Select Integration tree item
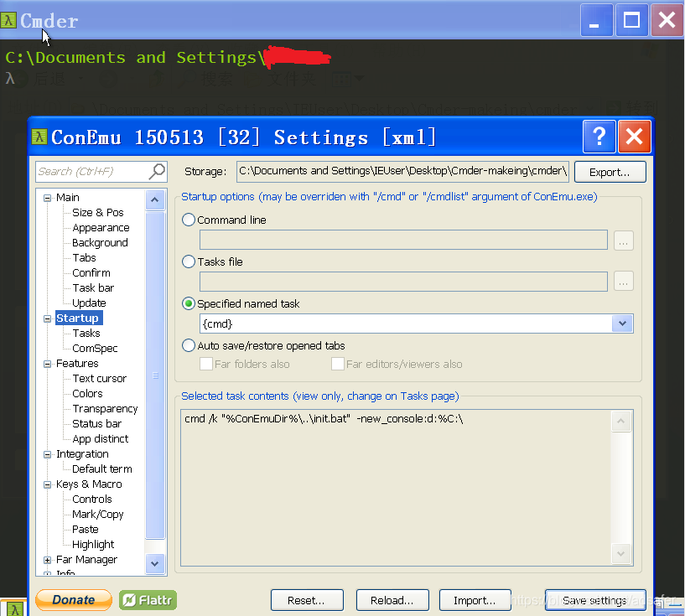 pyautogui.click(x=82, y=454)
